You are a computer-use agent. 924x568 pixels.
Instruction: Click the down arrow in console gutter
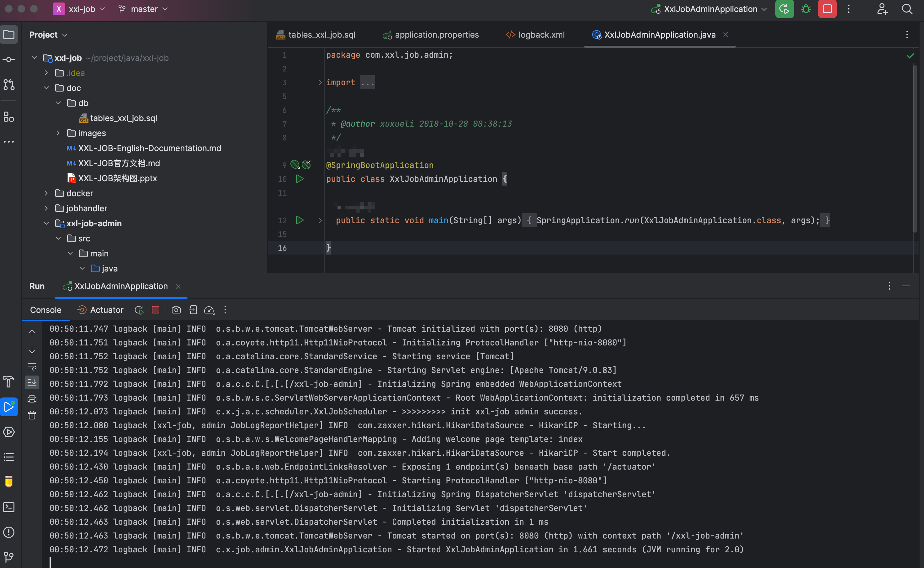pos(32,350)
